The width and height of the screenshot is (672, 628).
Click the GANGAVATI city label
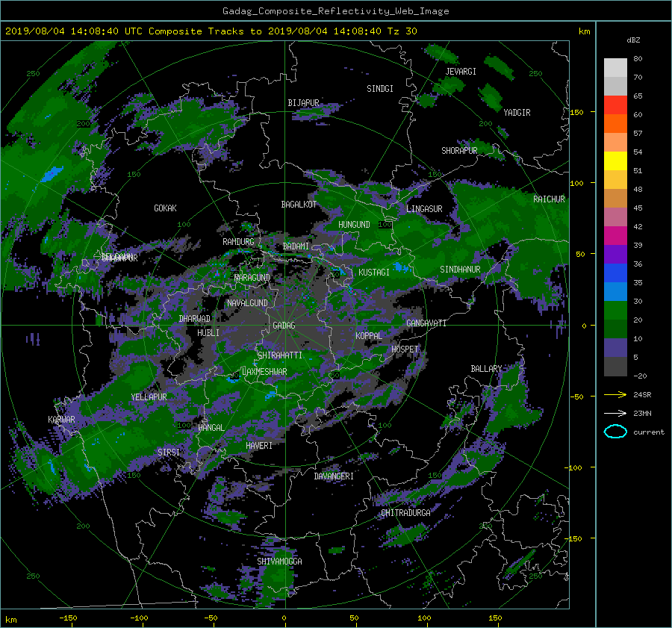point(426,323)
